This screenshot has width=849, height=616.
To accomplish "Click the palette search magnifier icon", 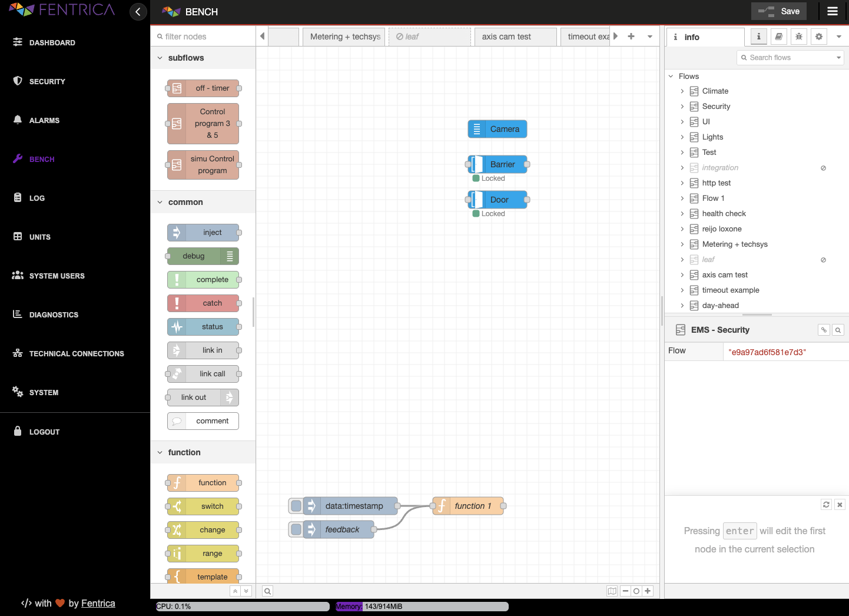I will (267, 591).
